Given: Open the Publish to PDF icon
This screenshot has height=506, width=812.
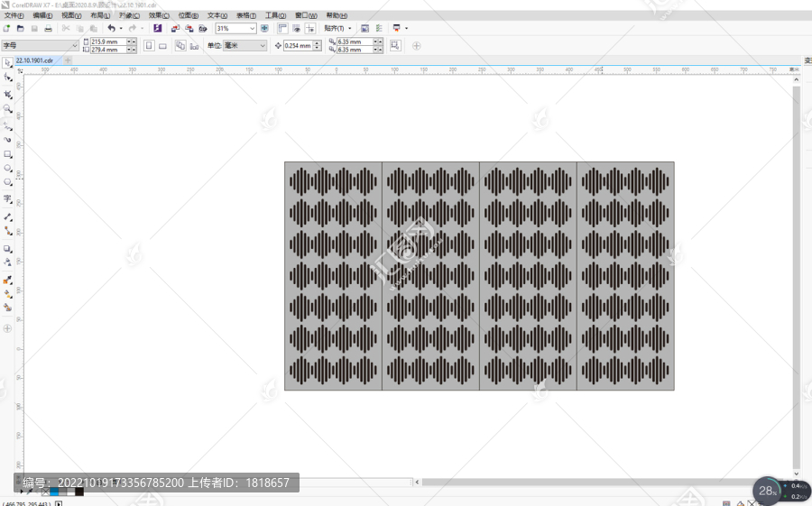Looking at the screenshot, I should (202, 29).
